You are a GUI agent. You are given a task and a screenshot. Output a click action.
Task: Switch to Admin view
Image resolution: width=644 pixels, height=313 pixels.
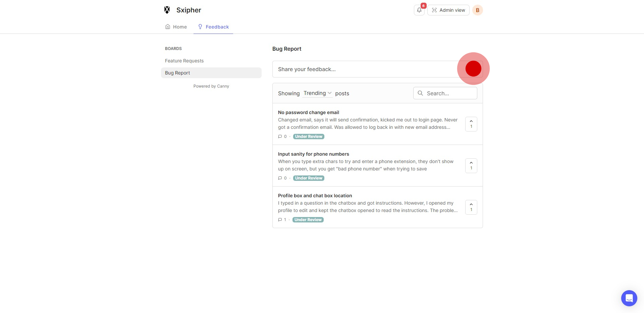pos(448,10)
